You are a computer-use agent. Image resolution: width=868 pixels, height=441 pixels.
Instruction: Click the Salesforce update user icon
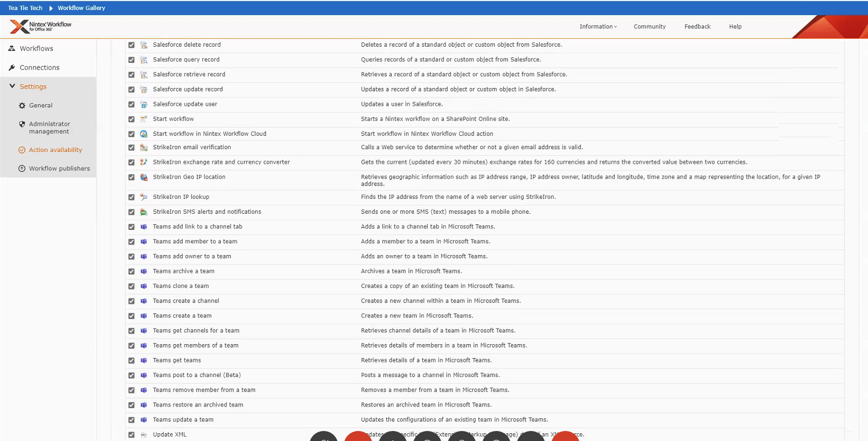[144, 104]
